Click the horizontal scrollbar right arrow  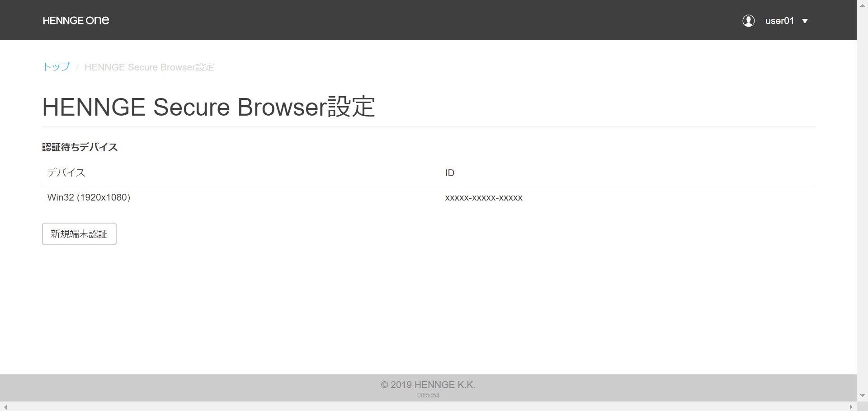[851, 406]
